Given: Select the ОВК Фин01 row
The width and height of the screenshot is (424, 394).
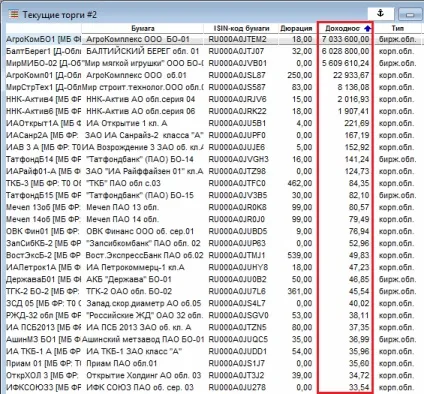Looking at the screenshot, I should [213, 231].
